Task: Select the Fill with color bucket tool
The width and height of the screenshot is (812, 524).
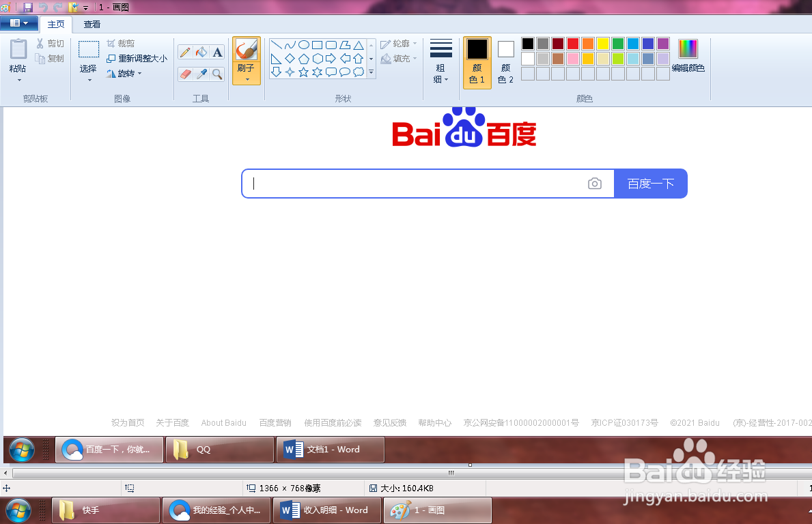Action: tap(201, 53)
